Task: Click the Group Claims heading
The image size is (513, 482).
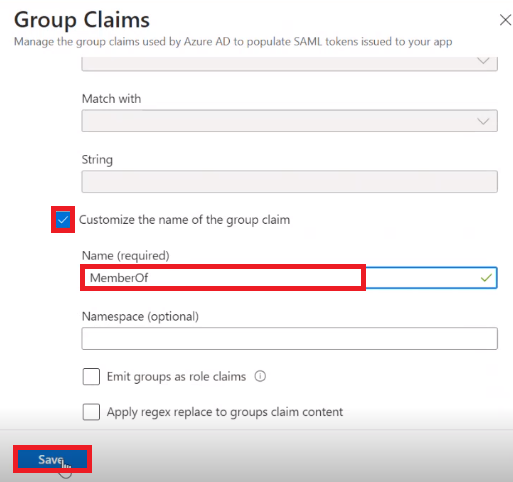Action: pyautogui.click(x=82, y=20)
